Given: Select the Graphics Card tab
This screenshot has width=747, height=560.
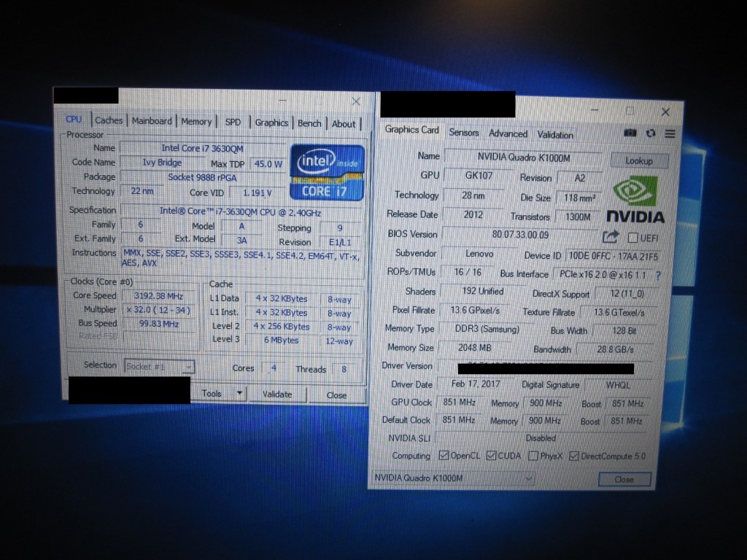Looking at the screenshot, I should (x=411, y=130).
